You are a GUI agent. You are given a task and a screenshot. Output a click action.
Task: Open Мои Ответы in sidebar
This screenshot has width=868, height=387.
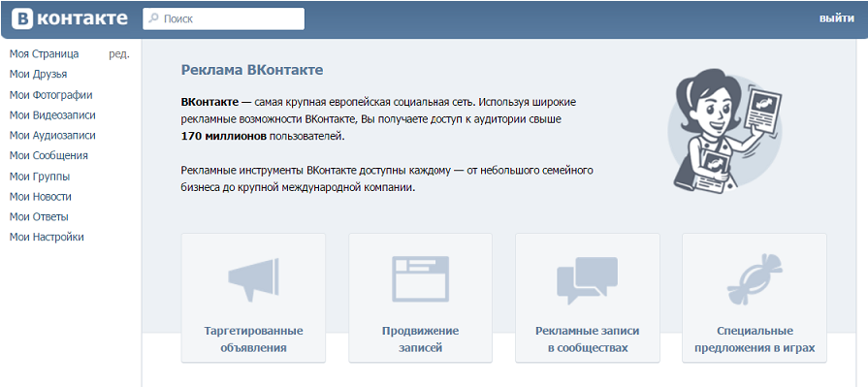39,216
